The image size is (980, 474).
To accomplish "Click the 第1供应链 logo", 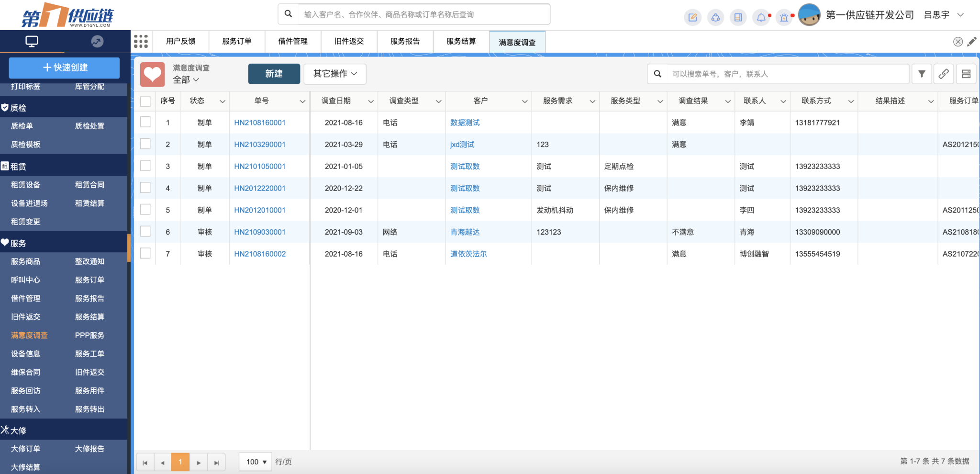I will (67, 15).
